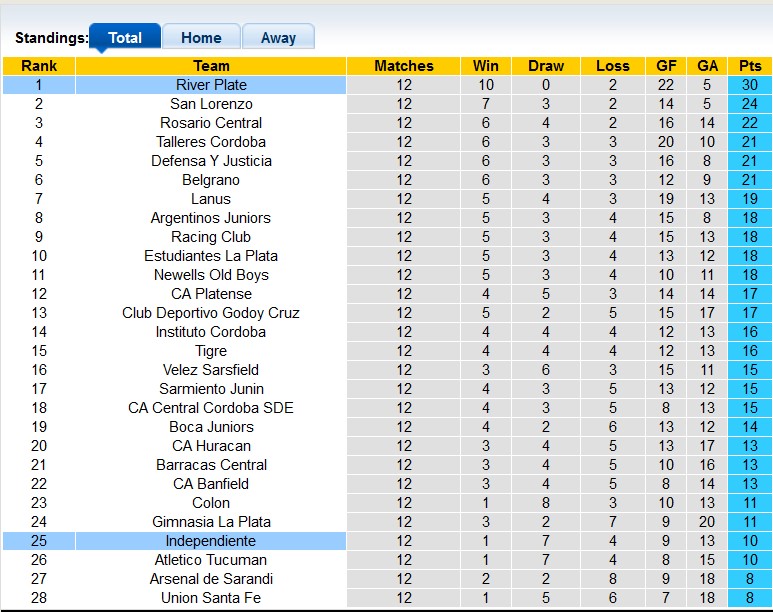Viewport: 773px width, 612px height.
Task: Open San Lorenzo team link
Action: [211, 104]
